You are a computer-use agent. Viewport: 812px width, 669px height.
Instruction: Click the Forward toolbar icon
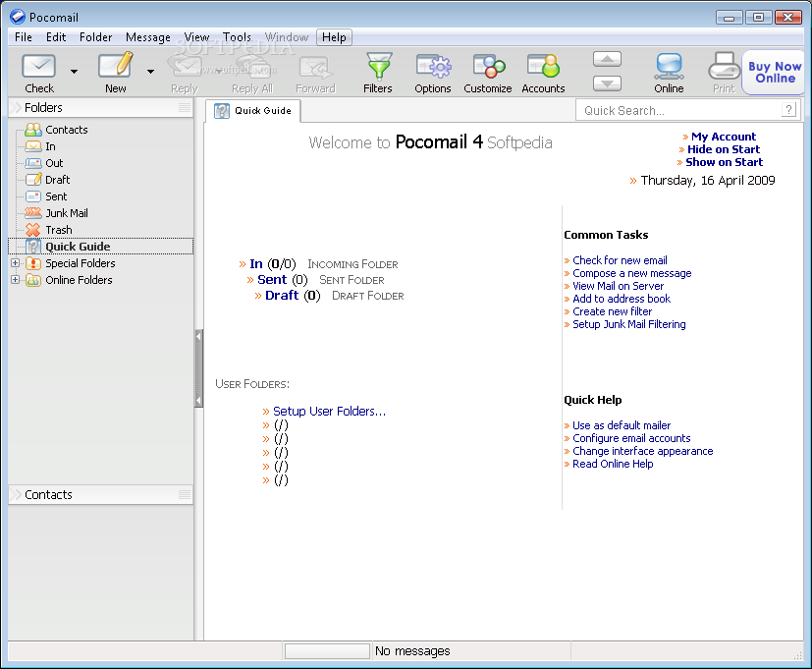[x=315, y=67]
